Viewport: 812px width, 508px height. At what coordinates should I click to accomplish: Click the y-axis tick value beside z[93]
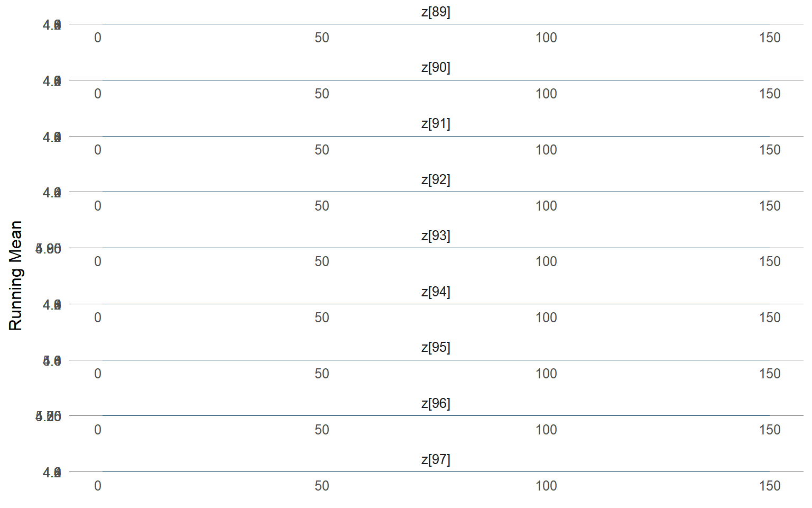[49, 249]
